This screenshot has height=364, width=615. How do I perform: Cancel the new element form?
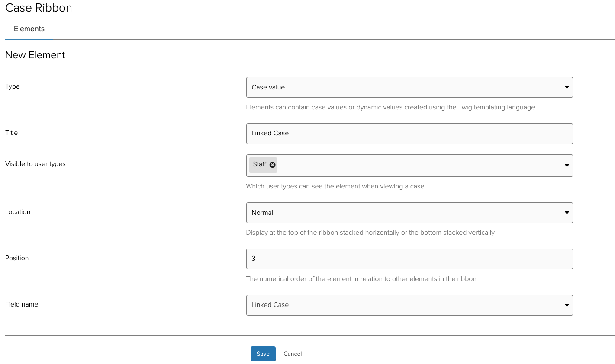pyautogui.click(x=293, y=354)
